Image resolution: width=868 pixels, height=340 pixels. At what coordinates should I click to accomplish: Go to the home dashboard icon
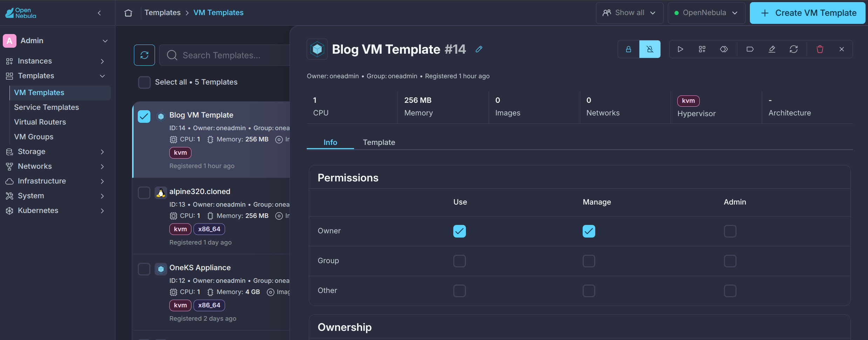click(128, 13)
